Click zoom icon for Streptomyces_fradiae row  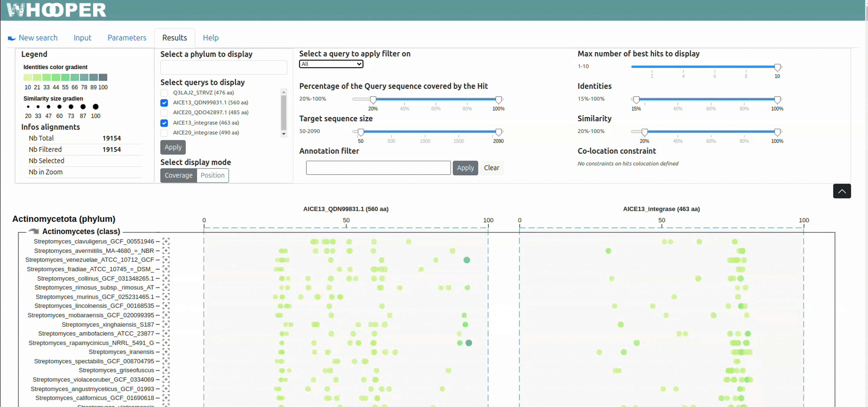click(x=166, y=269)
